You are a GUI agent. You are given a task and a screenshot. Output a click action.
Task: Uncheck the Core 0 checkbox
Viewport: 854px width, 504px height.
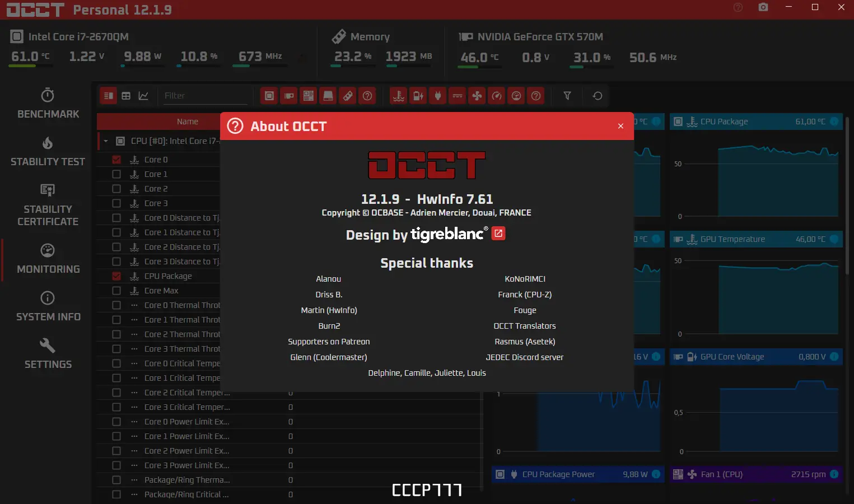click(116, 160)
